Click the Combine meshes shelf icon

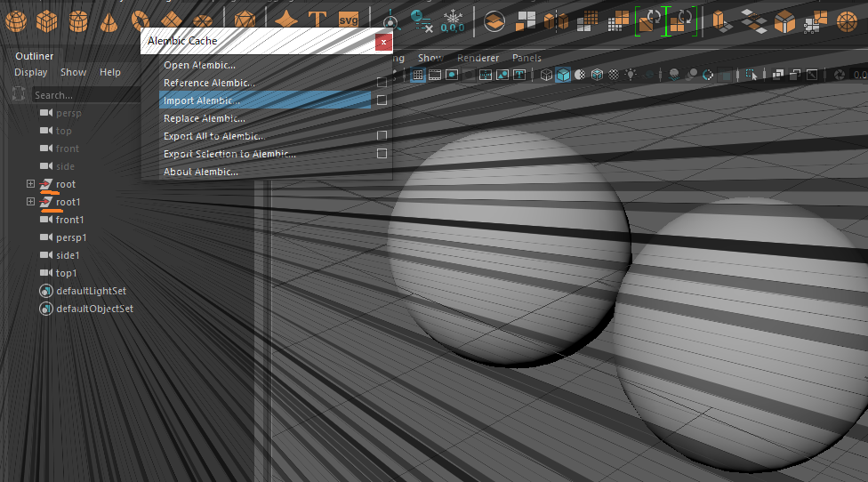tap(494, 21)
